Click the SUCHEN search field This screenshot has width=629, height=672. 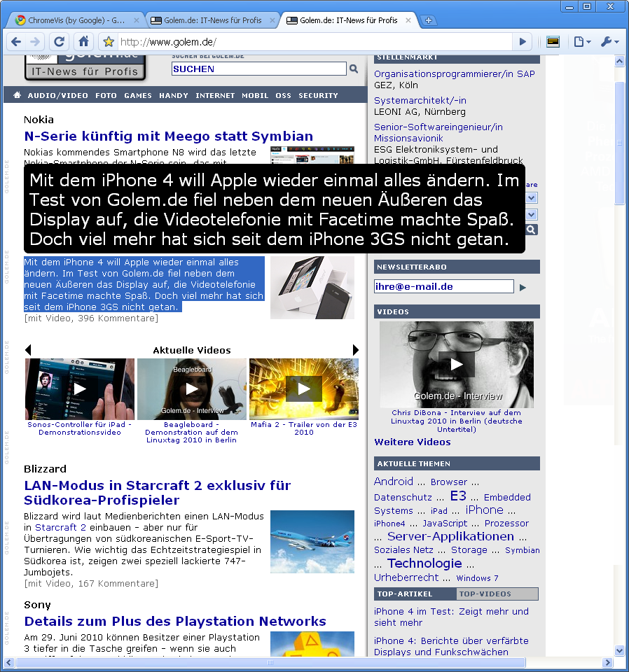pyautogui.click(x=259, y=69)
